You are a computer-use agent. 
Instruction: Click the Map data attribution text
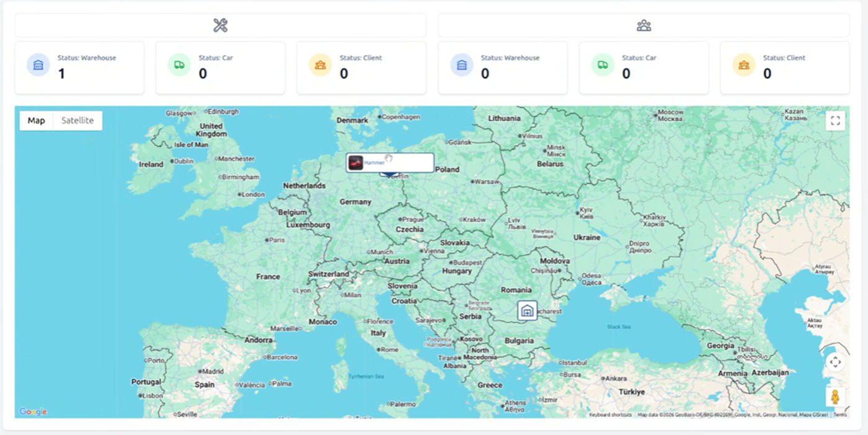732,415
